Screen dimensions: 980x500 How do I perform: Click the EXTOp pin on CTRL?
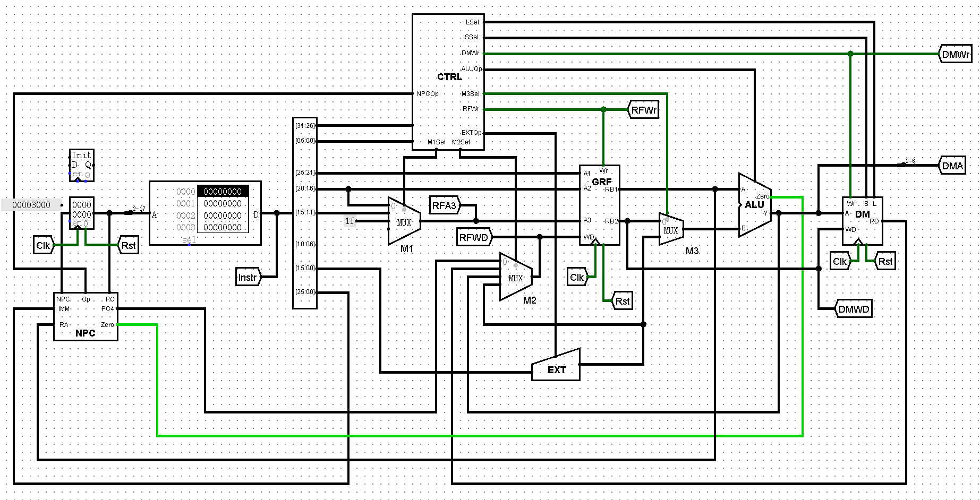pos(472,133)
